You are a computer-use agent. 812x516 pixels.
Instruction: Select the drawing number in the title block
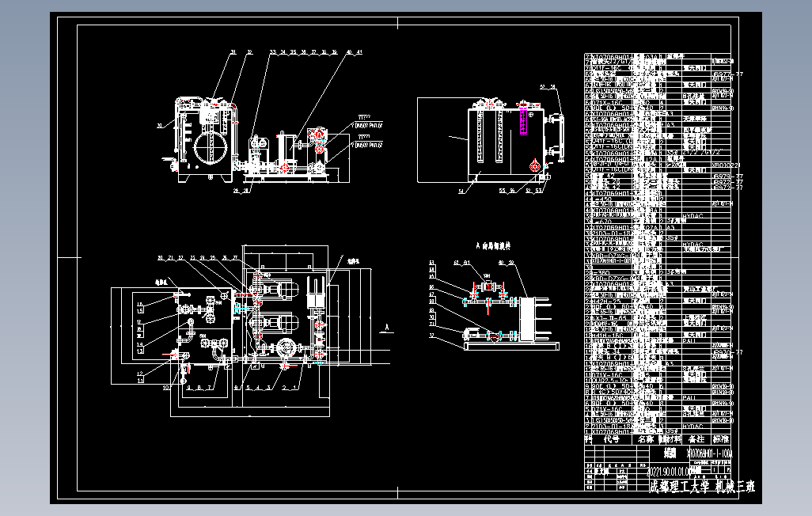click(x=709, y=453)
